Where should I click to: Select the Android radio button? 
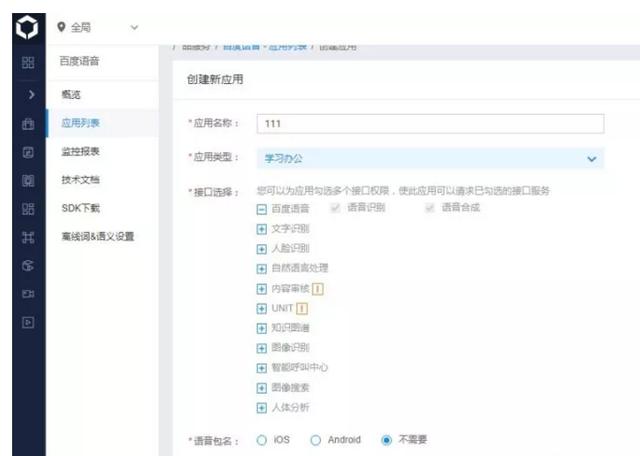pyautogui.click(x=316, y=440)
